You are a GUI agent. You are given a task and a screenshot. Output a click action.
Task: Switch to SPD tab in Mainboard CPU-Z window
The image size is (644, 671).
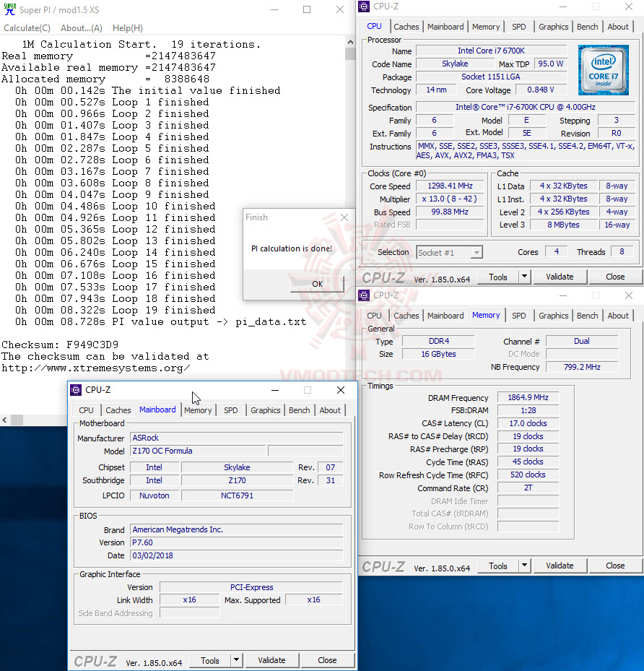230,410
